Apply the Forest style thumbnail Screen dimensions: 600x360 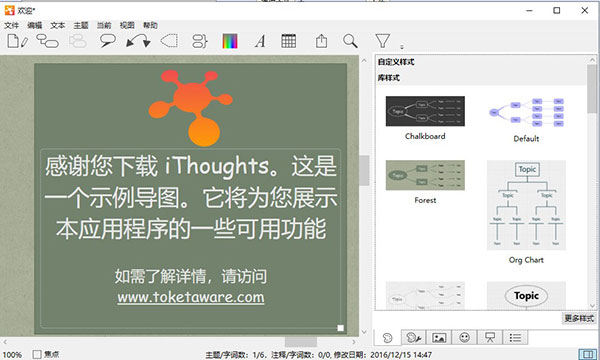[425, 175]
